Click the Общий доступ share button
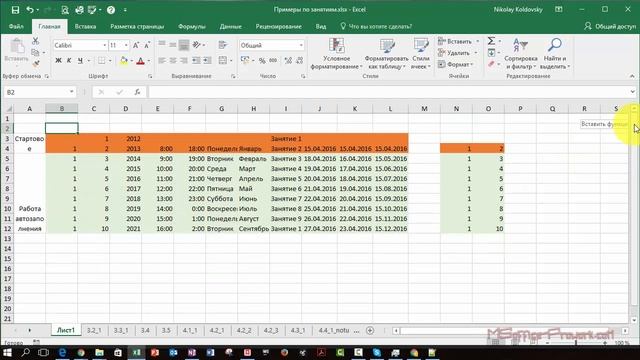 610,27
